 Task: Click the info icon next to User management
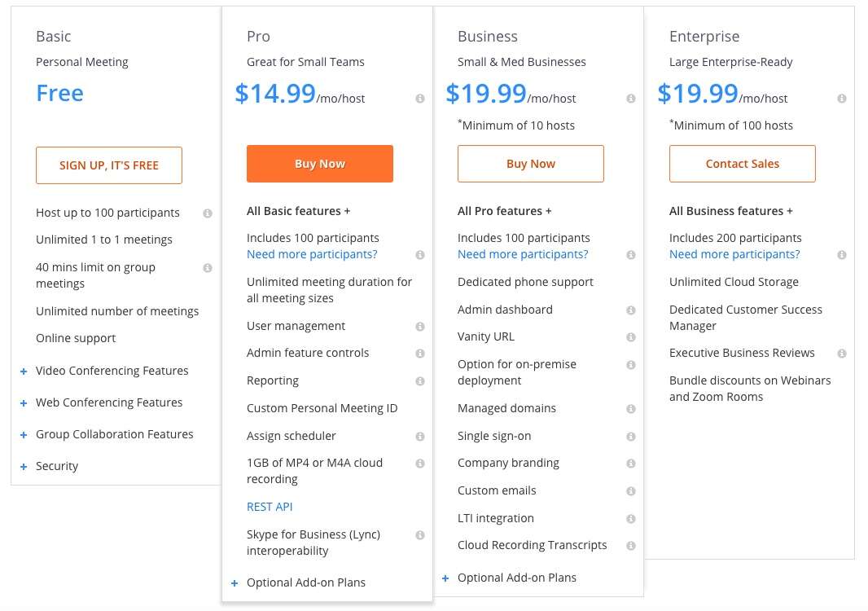[420, 326]
